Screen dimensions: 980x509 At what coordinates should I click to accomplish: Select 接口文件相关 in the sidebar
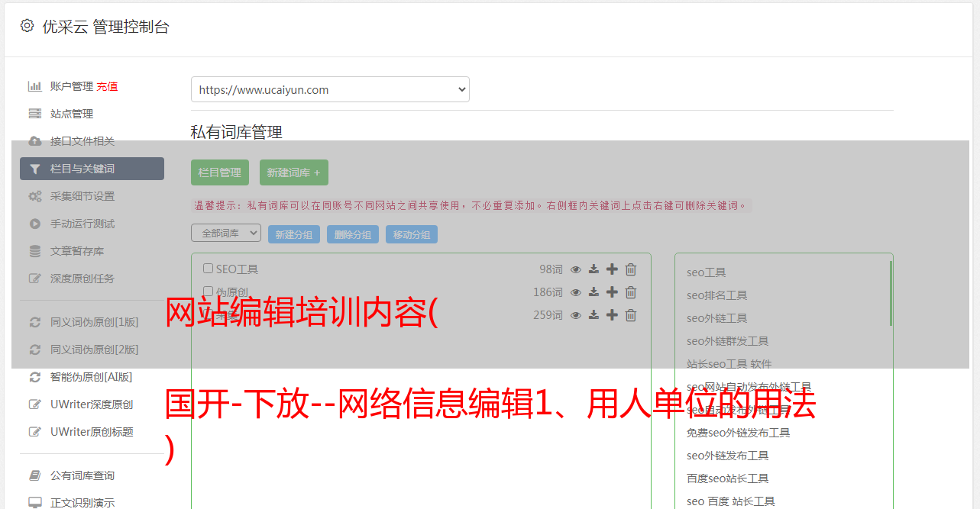tap(82, 141)
